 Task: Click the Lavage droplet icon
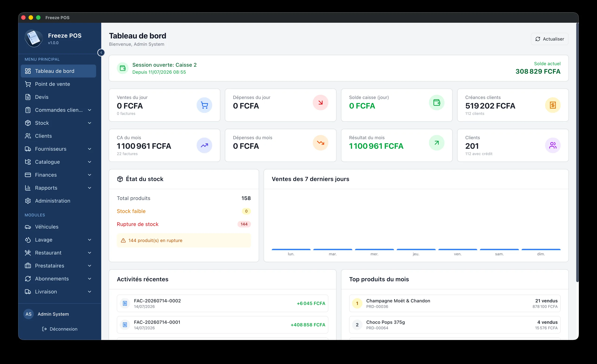[28, 240]
